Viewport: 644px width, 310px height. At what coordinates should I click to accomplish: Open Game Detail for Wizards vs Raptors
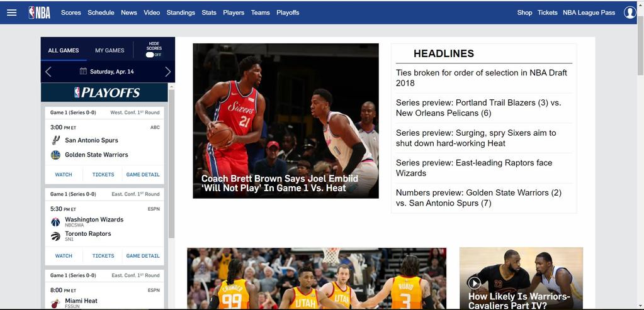tap(143, 256)
